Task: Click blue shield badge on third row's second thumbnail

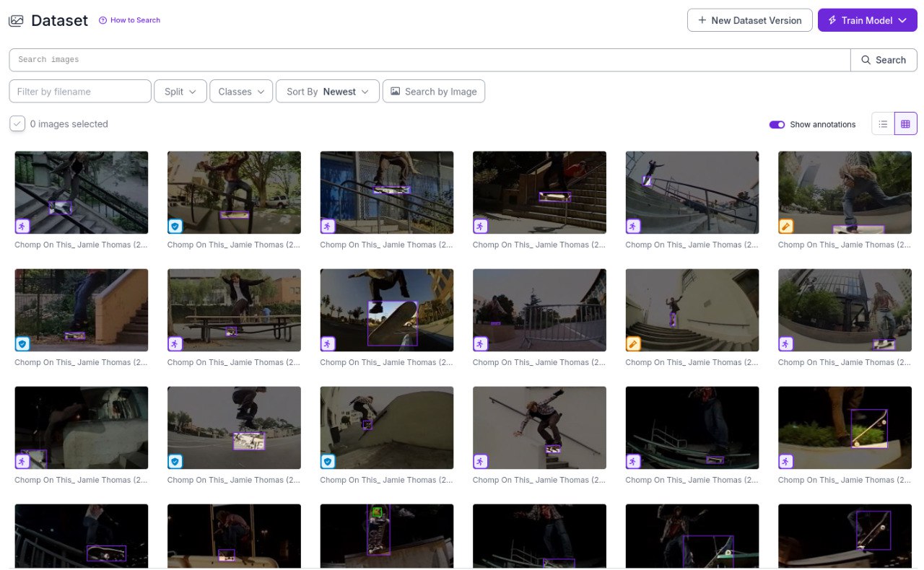Action: [175, 462]
